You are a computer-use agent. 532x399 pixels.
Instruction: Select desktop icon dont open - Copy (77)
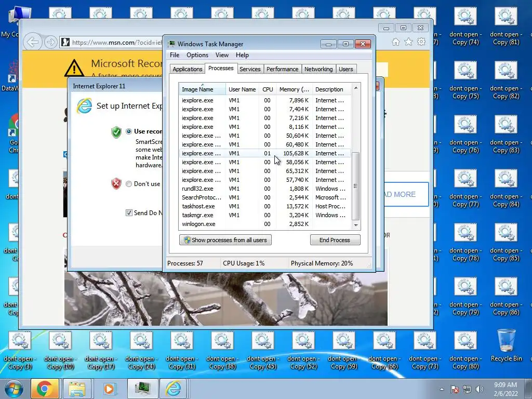point(465,189)
